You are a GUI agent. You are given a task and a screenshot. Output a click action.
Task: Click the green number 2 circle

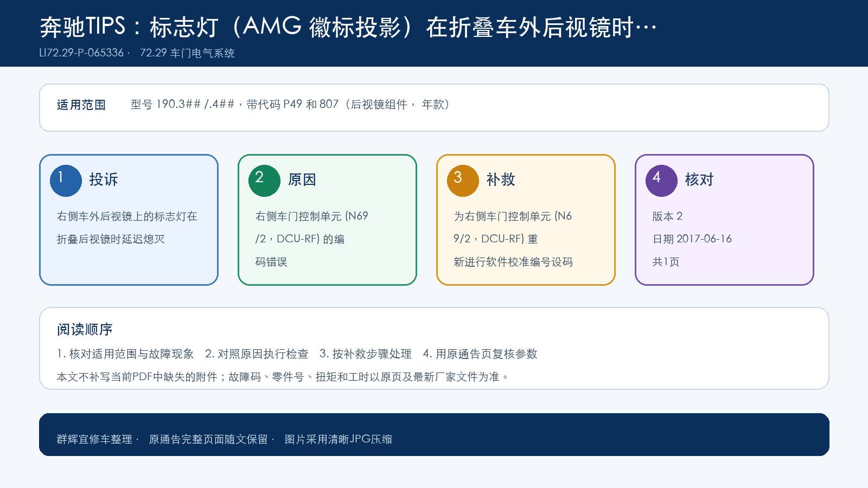click(x=264, y=181)
